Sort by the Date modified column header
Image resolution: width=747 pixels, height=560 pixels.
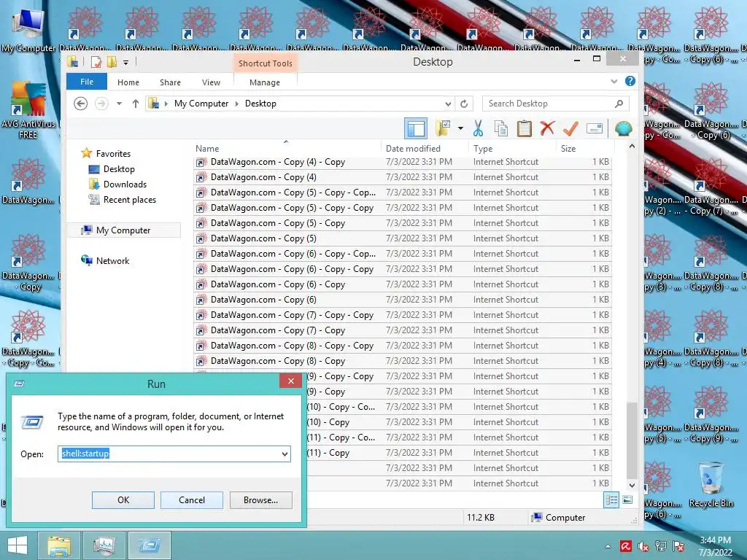425,148
